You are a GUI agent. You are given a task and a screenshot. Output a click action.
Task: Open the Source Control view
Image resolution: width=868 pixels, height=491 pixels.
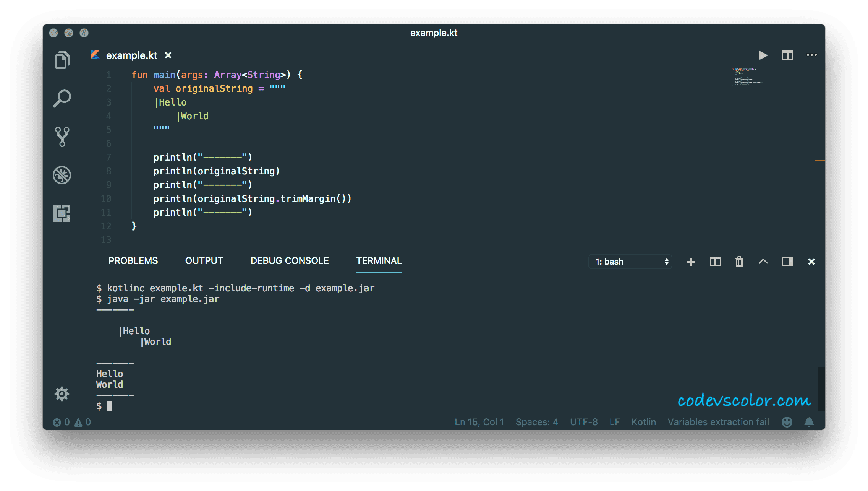[x=62, y=137]
